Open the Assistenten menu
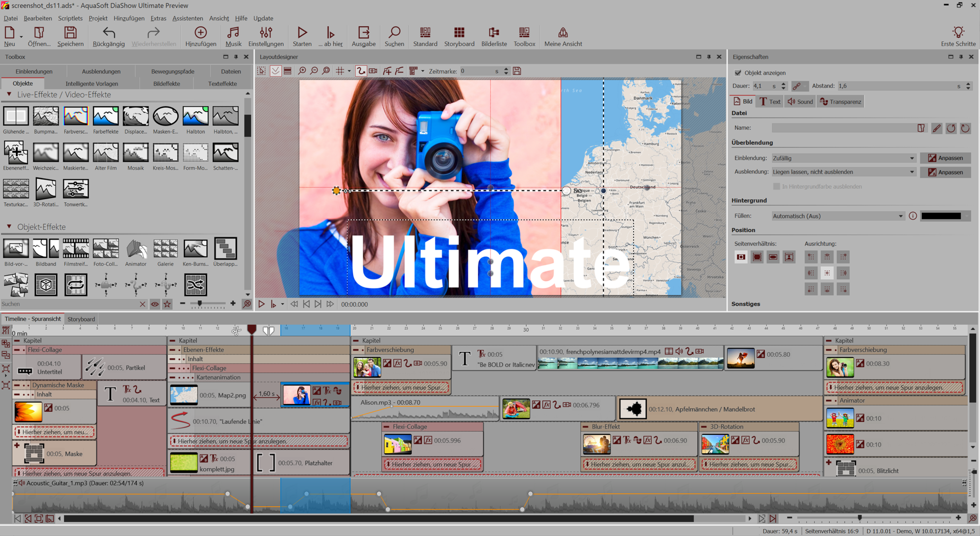Viewport: 980px width, 536px height. click(187, 18)
